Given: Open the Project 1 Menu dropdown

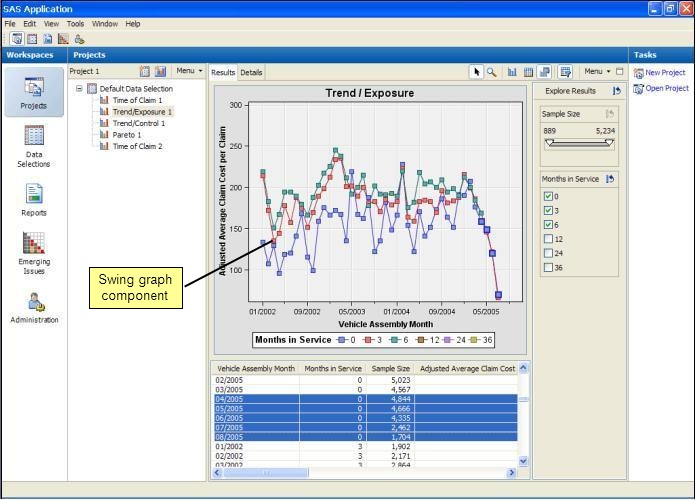Looking at the screenshot, I should coord(189,71).
